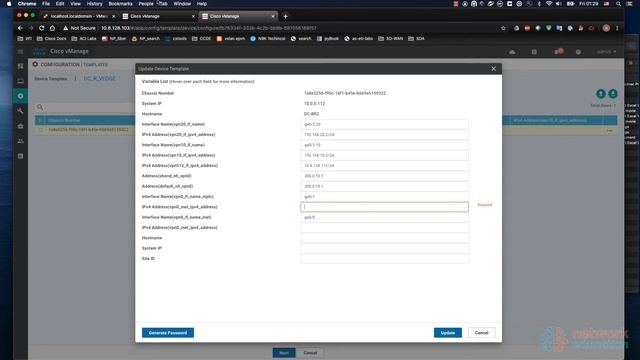The image size is (640, 360).
Task: Open the Cisco Docs bookmark folder
Action: tap(51, 39)
